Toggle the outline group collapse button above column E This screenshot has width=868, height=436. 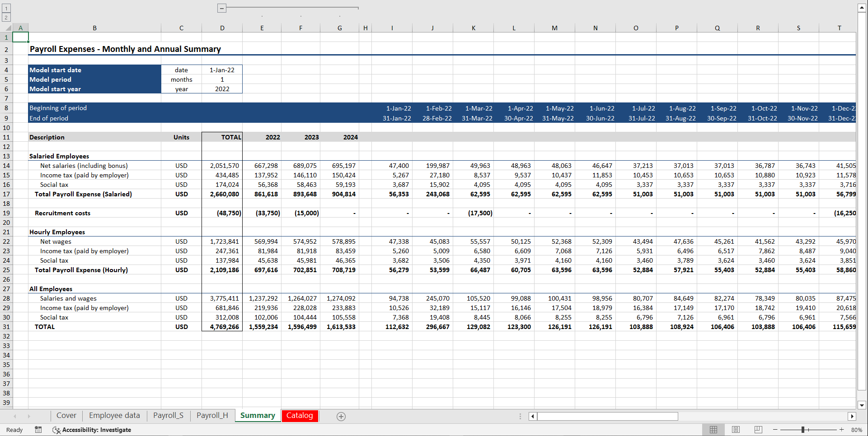click(x=221, y=8)
